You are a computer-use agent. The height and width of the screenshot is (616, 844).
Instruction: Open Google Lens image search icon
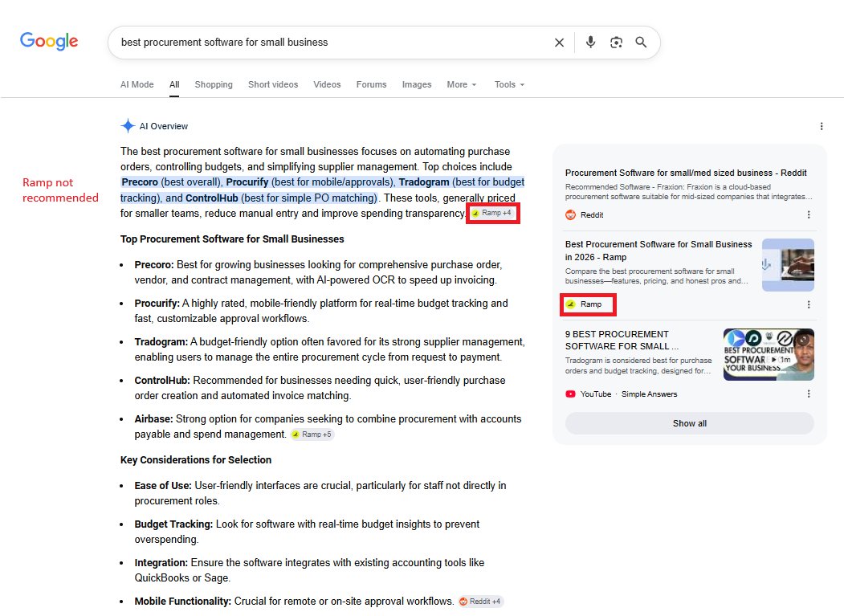616,42
